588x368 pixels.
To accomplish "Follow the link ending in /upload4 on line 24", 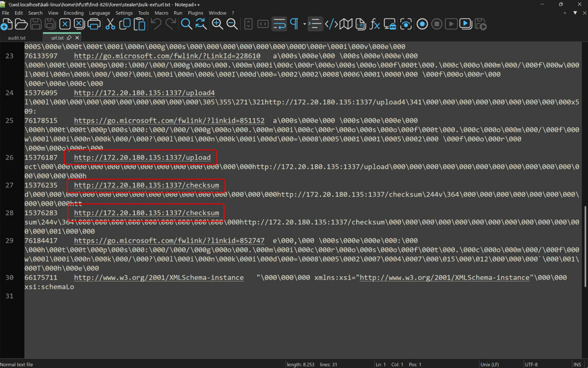I will (x=144, y=93).
